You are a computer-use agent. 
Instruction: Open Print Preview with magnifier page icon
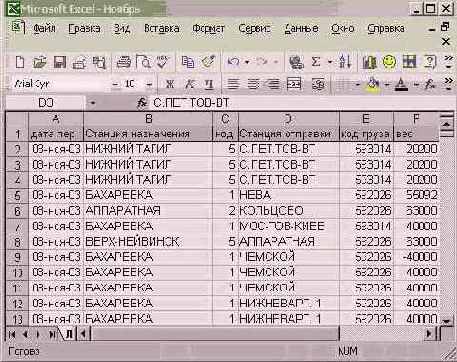coord(144,62)
